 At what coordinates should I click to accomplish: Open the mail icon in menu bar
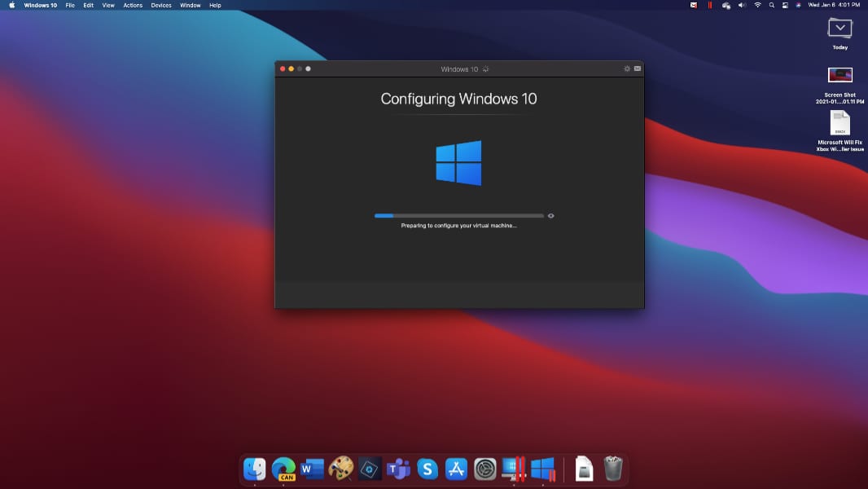click(x=694, y=5)
